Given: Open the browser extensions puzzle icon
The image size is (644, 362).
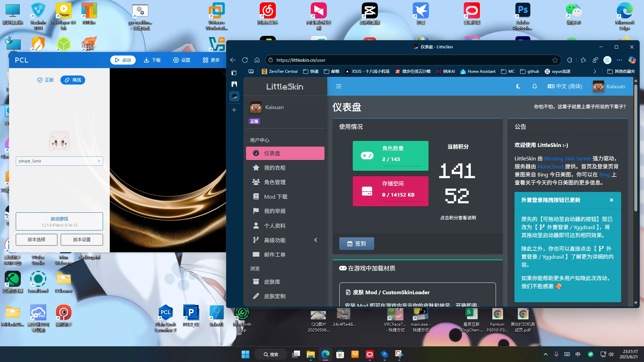Looking at the screenshot, I should (569, 60).
